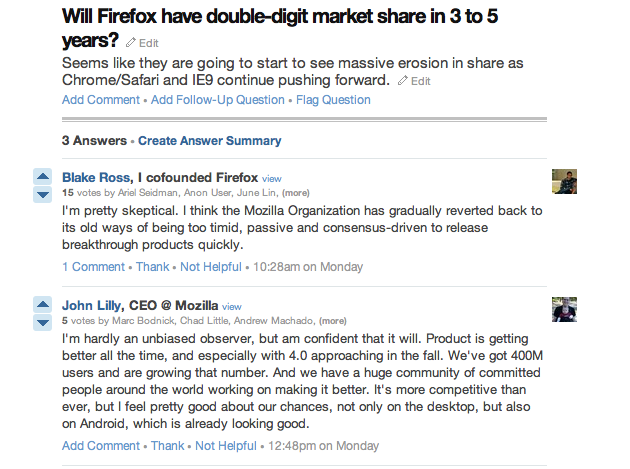Screen dimensions: 630x469
Task: View John Lilly's bio via view link
Action: click(232, 306)
